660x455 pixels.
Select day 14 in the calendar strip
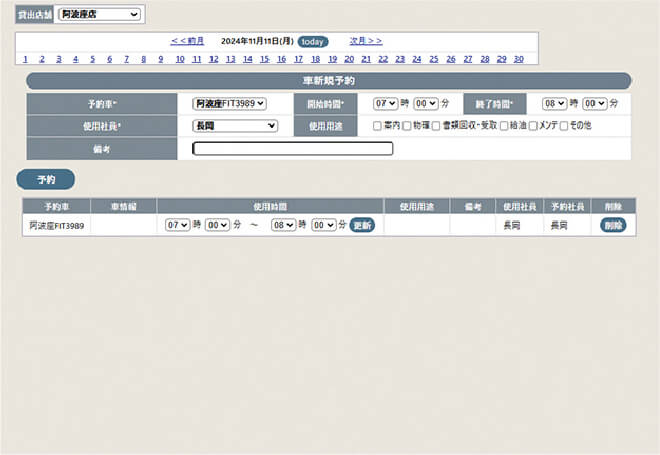(248, 59)
